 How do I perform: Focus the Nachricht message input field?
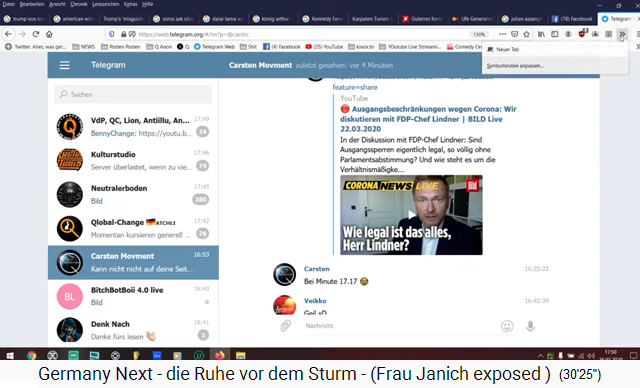click(x=400, y=326)
